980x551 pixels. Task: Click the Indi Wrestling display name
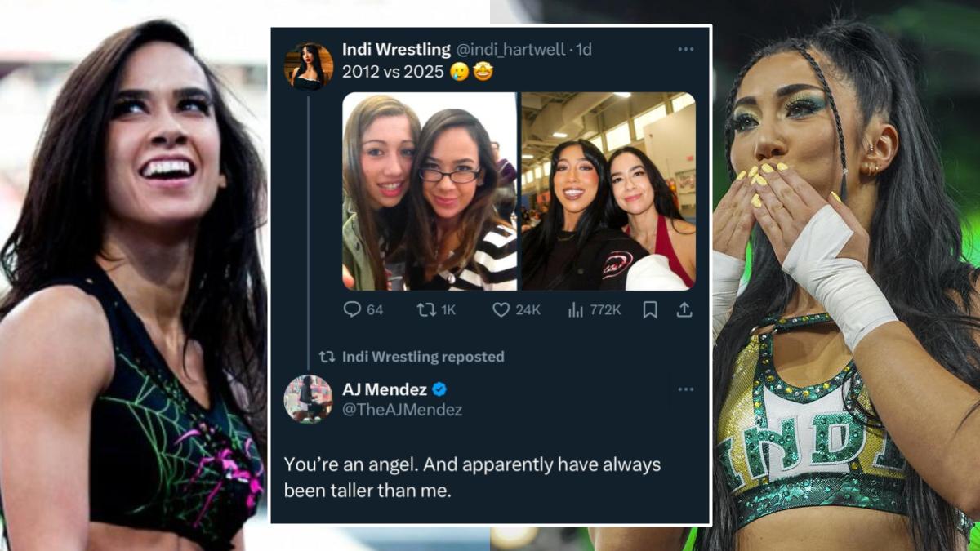(x=395, y=50)
